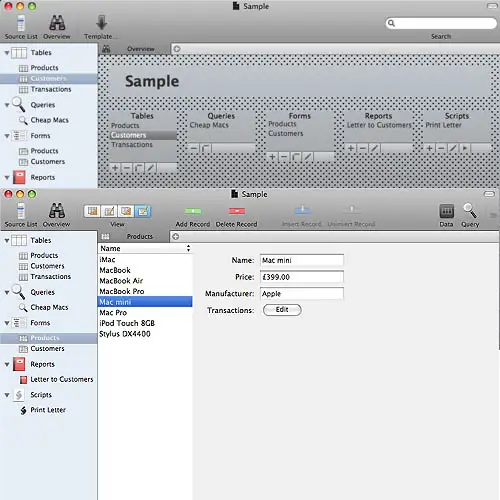Viewport: 500px width, 500px height.
Task: Select highlighted fourth View mode icon
Action: click(143, 211)
